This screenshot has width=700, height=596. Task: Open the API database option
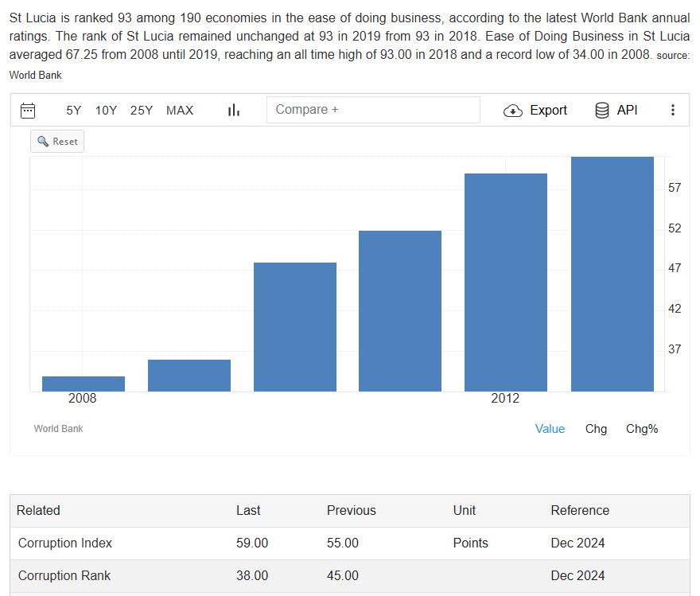tap(616, 110)
